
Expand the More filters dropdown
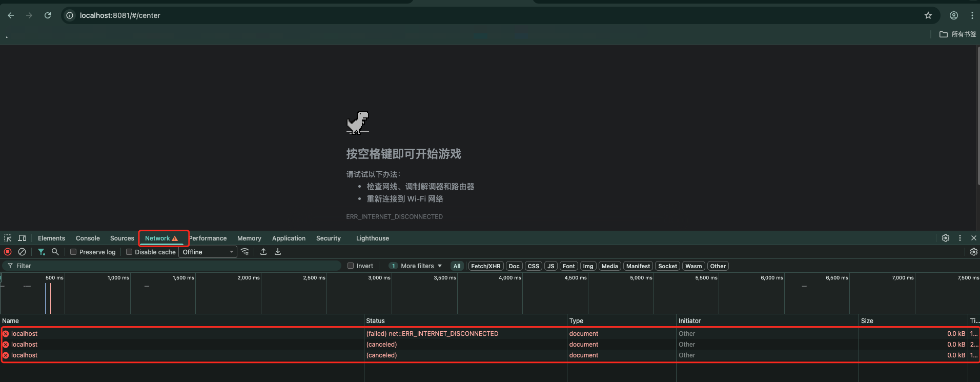pos(416,266)
